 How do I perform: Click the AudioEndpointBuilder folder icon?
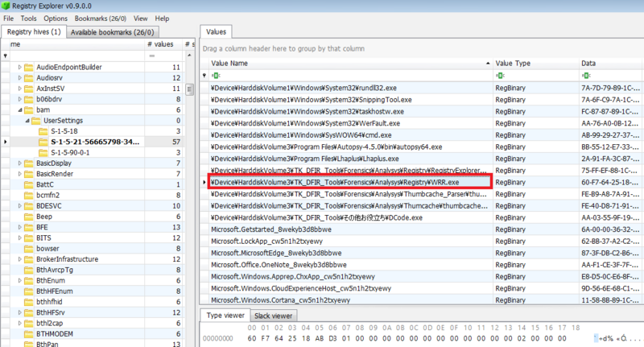pos(29,67)
